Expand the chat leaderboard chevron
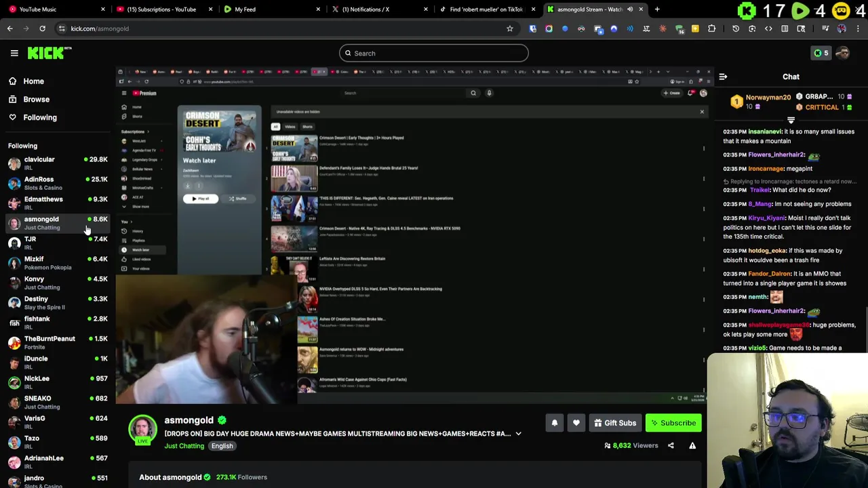 point(791,120)
